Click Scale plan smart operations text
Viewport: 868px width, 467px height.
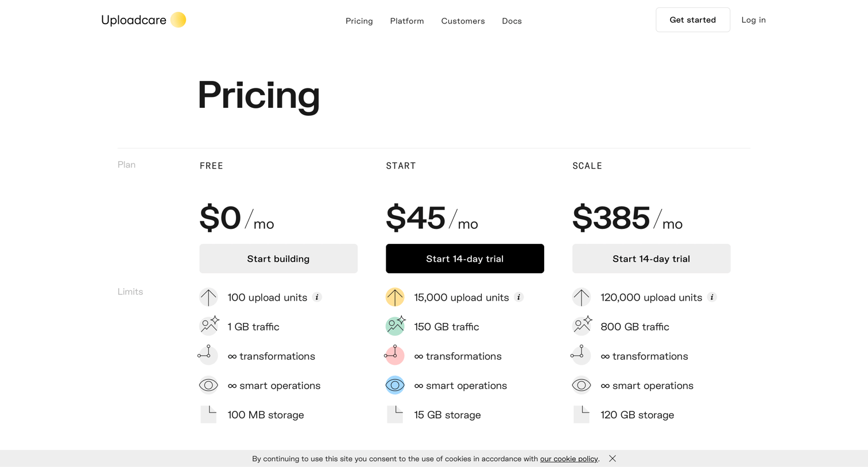click(647, 386)
